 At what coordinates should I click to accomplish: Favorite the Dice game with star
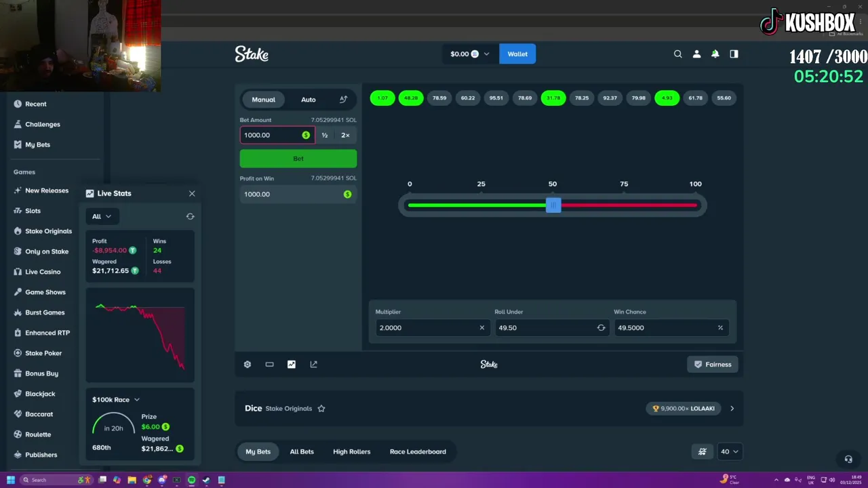[321, 409]
